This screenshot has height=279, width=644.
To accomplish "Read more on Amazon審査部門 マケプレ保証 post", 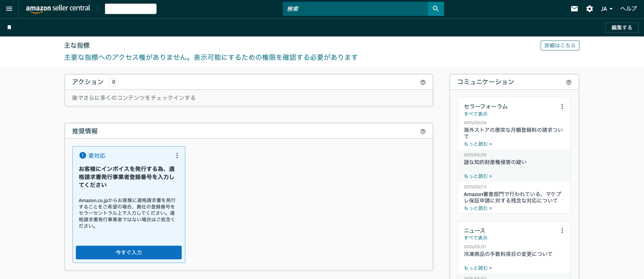I will pos(478,208).
